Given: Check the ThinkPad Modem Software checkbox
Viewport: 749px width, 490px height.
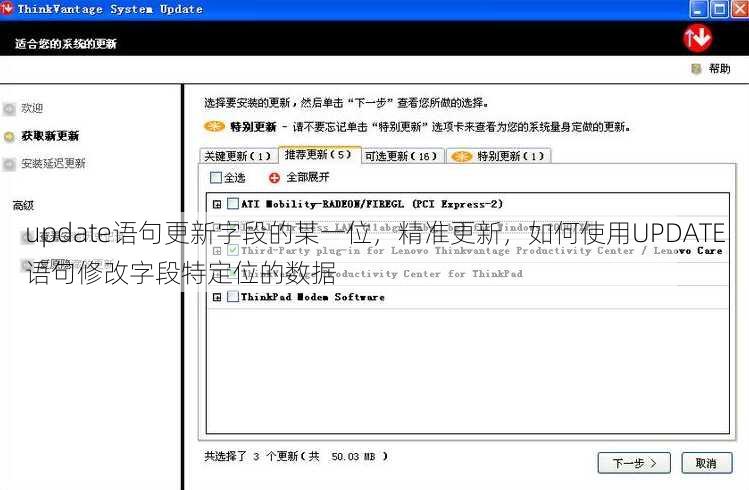Looking at the screenshot, I should [x=233, y=297].
